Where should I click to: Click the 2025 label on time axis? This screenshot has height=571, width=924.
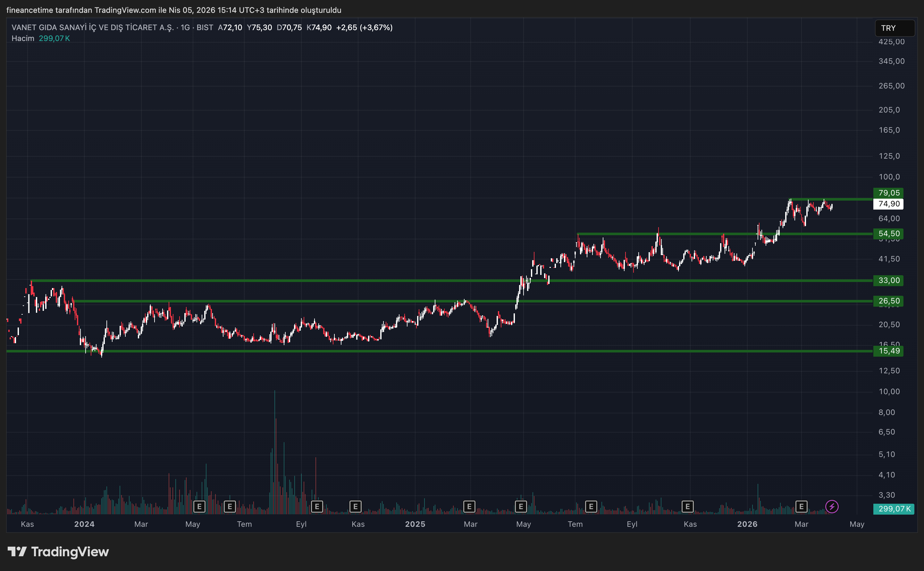pyautogui.click(x=415, y=524)
